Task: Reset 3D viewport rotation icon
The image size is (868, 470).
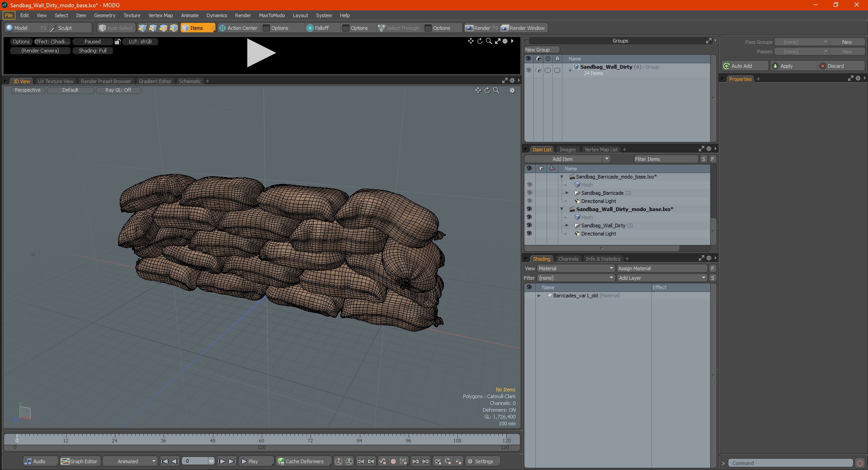Action: coord(487,90)
